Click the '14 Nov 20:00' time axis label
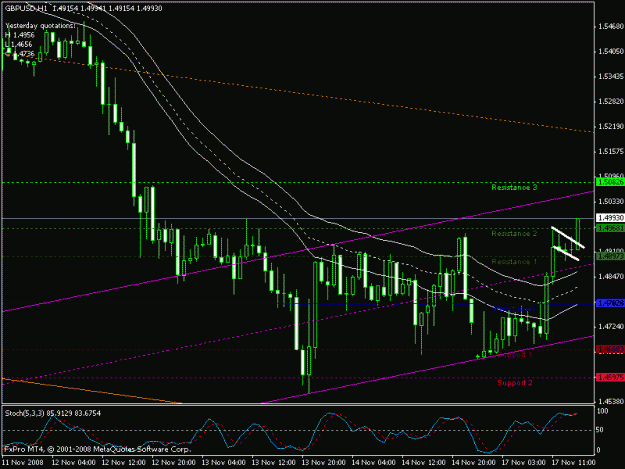 tap(474, 463)
